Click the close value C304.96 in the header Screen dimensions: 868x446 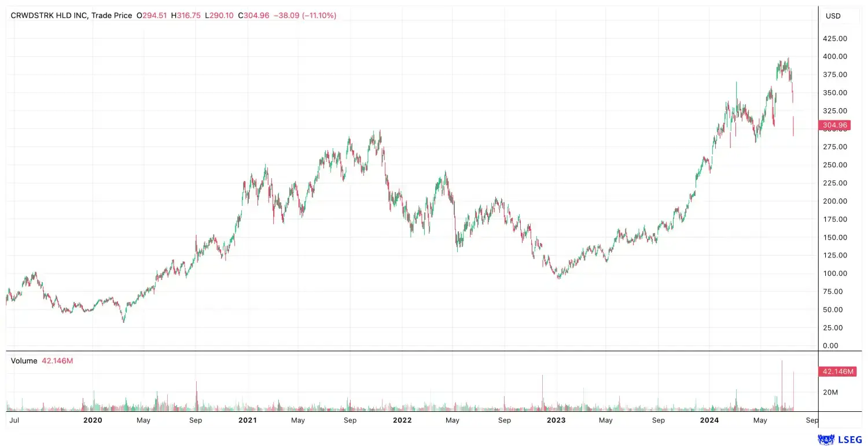[x=253, y=16]
